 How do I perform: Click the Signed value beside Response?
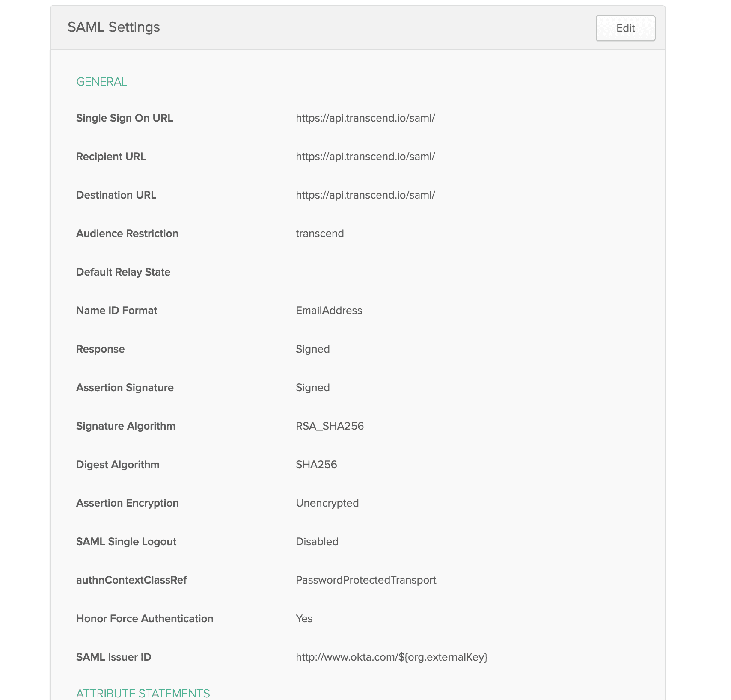point(312,349)
